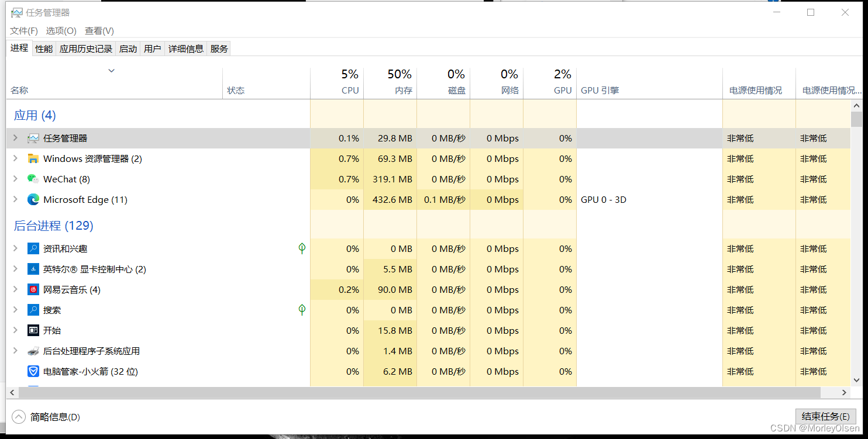Click the 后台进程 (129) group heading

coord(54,226)
